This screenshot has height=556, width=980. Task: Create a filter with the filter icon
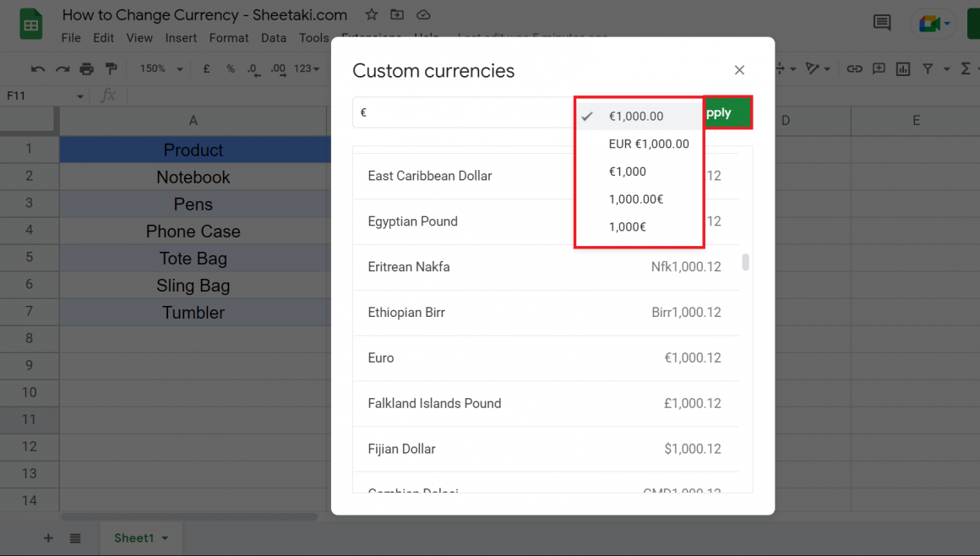pyautogui.click(x=927, y=68)
